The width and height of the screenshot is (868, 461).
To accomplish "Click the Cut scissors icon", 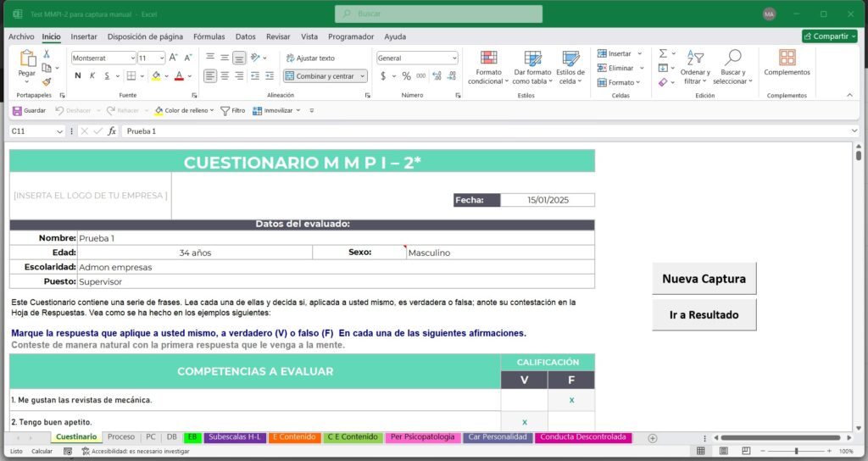I will pos(47,53).
